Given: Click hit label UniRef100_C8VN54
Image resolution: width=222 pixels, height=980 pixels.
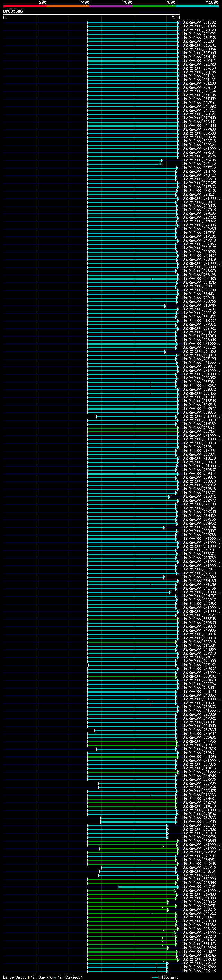Looking at the screenshot, I should pos(199,431).
